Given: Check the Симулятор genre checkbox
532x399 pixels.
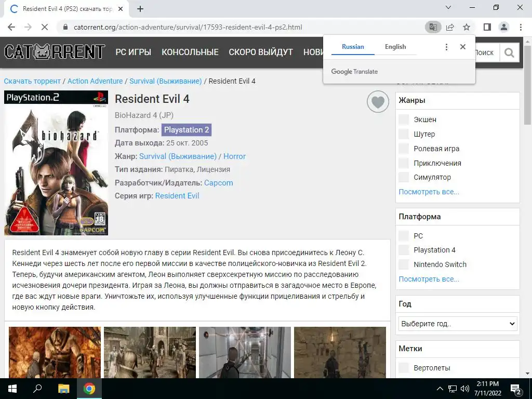Looking at the screenshot, I should [403, 177].
